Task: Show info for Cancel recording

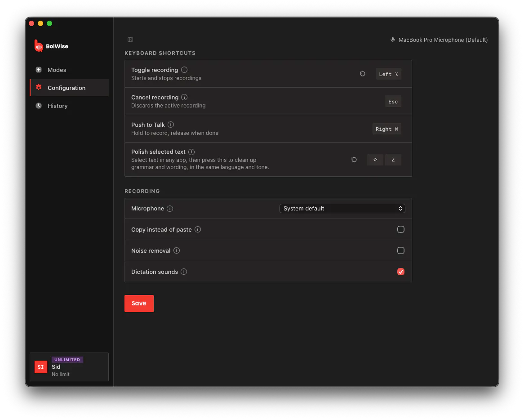Action: [x=184, y=97]
